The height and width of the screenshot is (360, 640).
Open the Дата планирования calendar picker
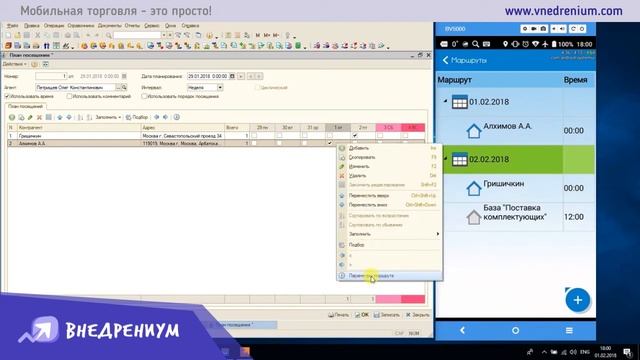(232, 76)
